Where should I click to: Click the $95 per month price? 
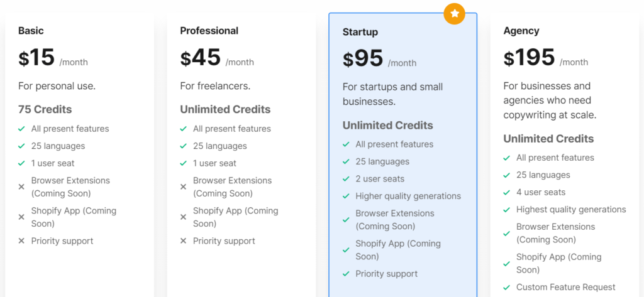(379, 59)
